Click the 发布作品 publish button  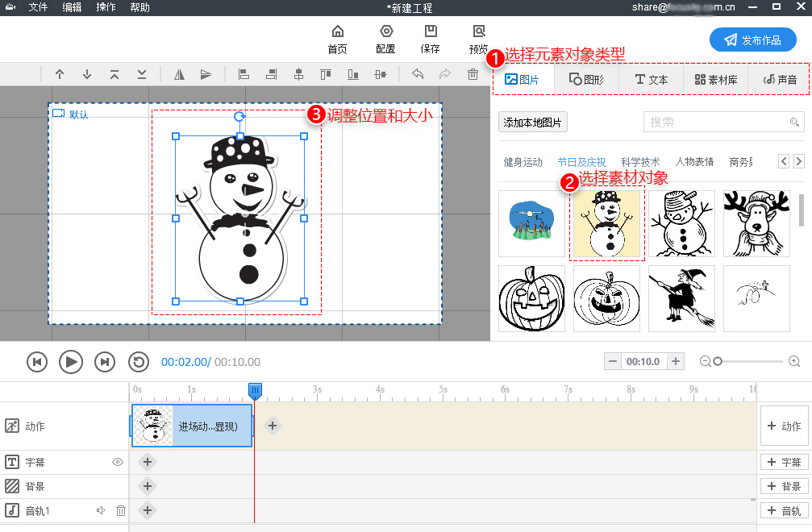coord(753,39)
